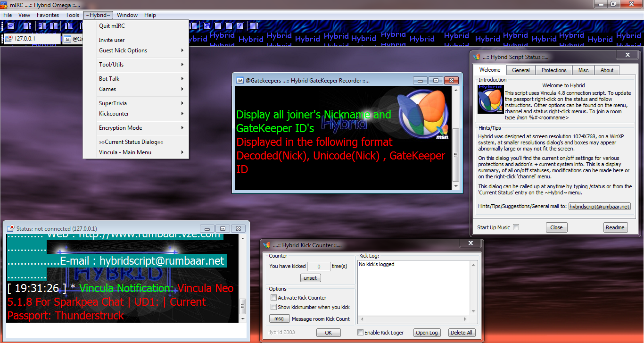Expand the SuperTrivia submenu

pyautogui.click(x=136, y=103)
